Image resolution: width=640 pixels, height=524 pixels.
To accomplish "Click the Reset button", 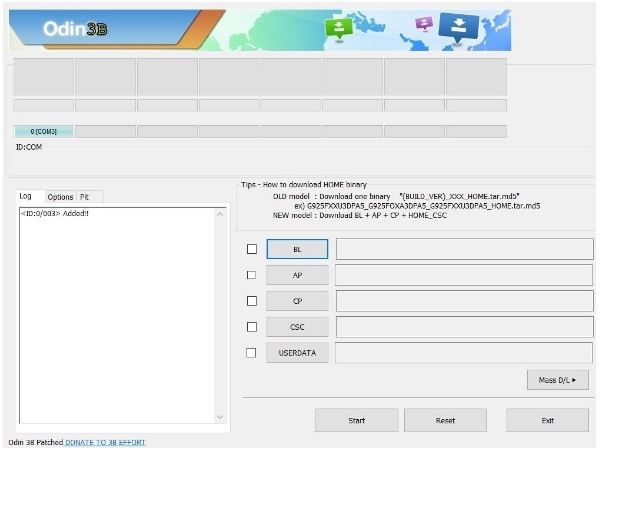I will 445,420.
